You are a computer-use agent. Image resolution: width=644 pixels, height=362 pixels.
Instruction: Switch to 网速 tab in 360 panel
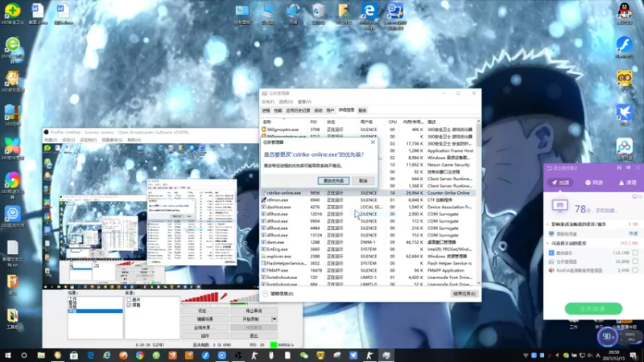[594, 183]
